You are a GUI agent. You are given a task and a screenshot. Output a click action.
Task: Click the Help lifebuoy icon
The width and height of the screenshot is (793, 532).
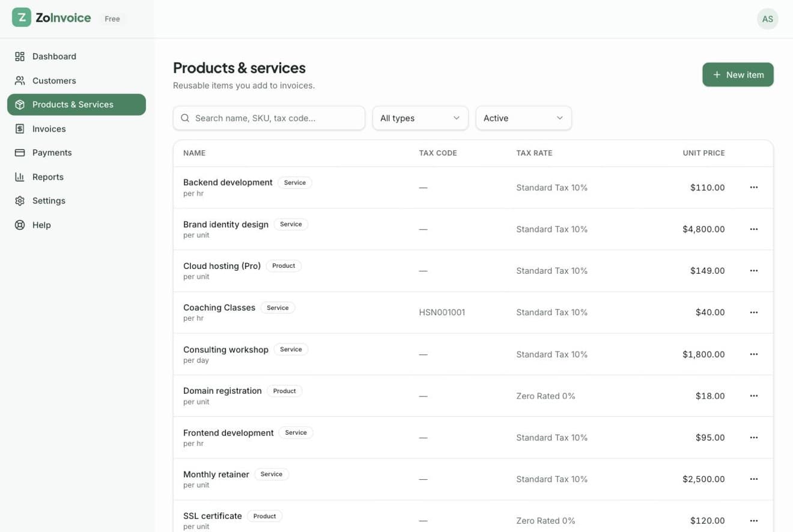tap(20, 225)
